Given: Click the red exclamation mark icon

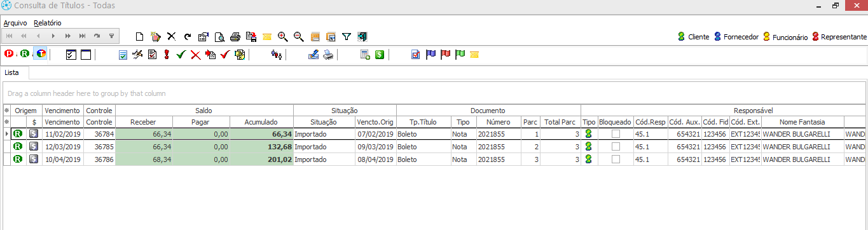Looking at the screenshot, I should point(167,55).
